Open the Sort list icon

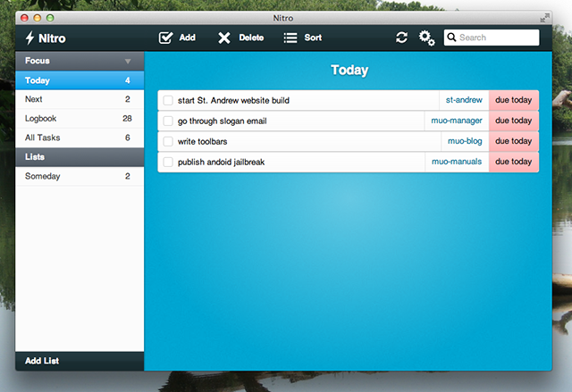290,38
